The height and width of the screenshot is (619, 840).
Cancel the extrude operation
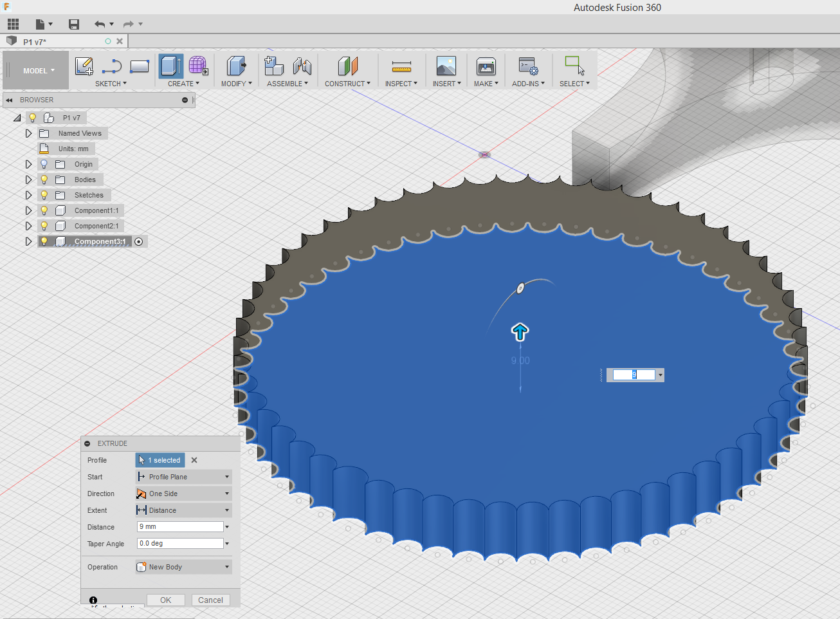coord(210,600)
